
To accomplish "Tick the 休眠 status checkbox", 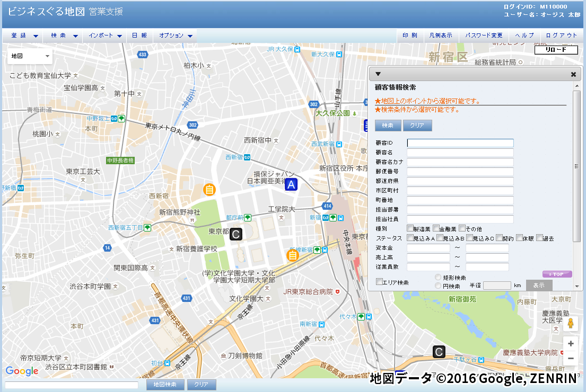I will pos(519,238).
